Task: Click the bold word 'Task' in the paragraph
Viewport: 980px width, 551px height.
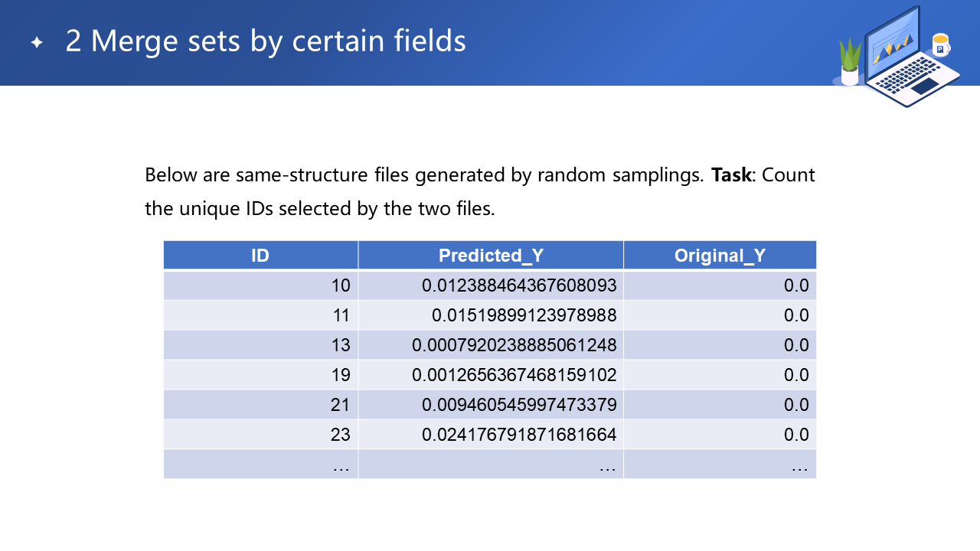Action: pyautogui.click(x=731, y=175)
